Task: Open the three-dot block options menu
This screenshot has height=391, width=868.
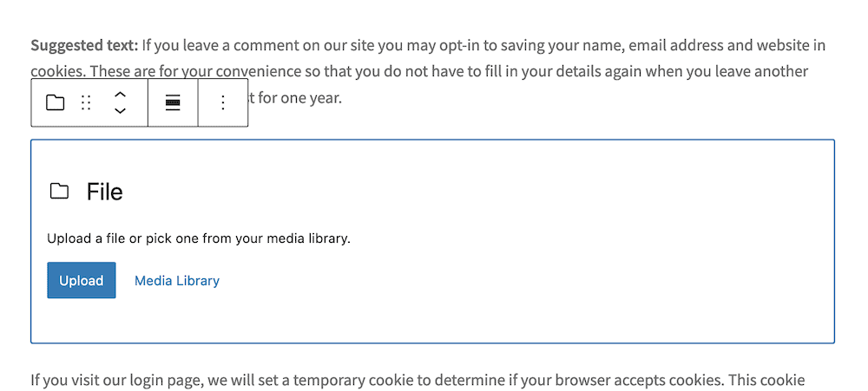Action: (x=223, y=103)
